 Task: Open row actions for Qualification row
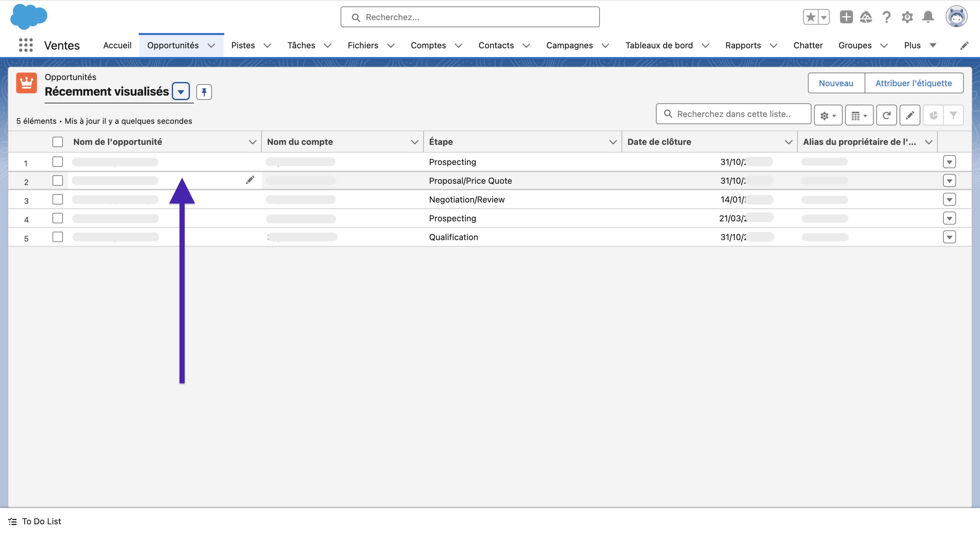(949, 237)
